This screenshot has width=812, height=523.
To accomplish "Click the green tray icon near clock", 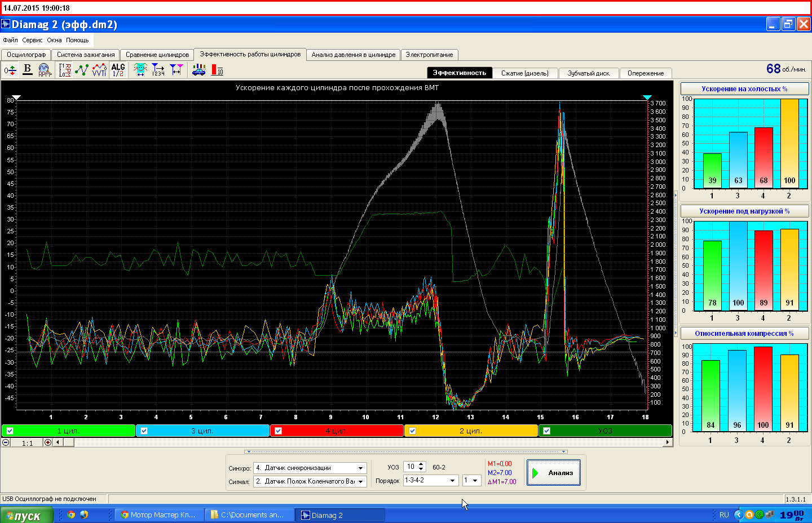I will point(760,515).
